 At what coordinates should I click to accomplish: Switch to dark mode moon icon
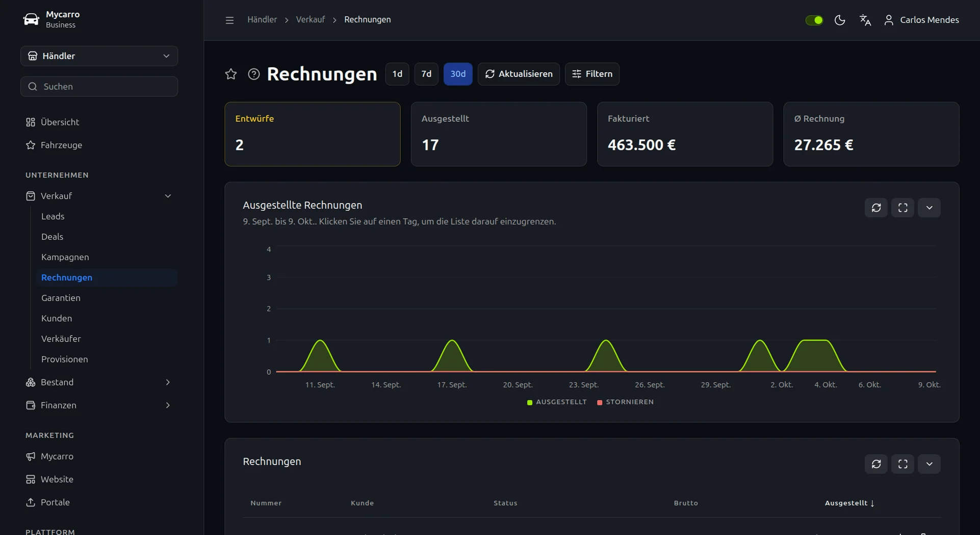[840, 20]
